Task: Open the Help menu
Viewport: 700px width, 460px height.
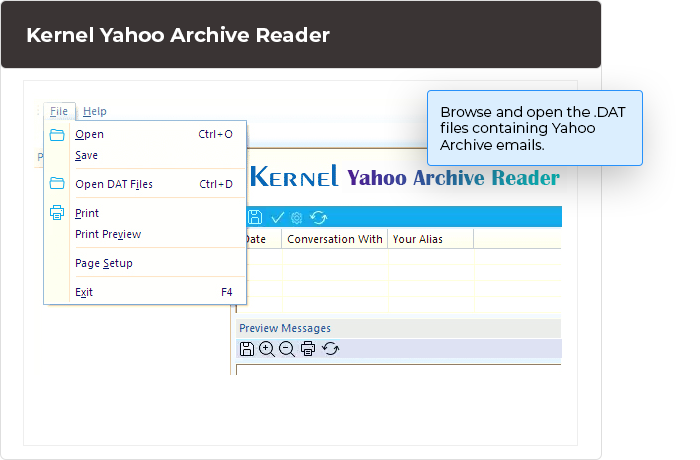Action: (x=95, y=111)
